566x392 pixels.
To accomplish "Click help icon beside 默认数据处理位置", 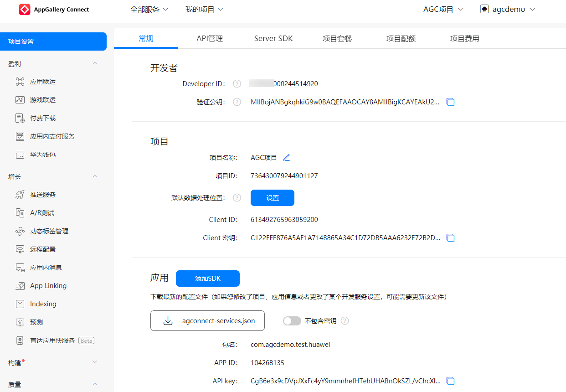I will (x=237, y=198).
